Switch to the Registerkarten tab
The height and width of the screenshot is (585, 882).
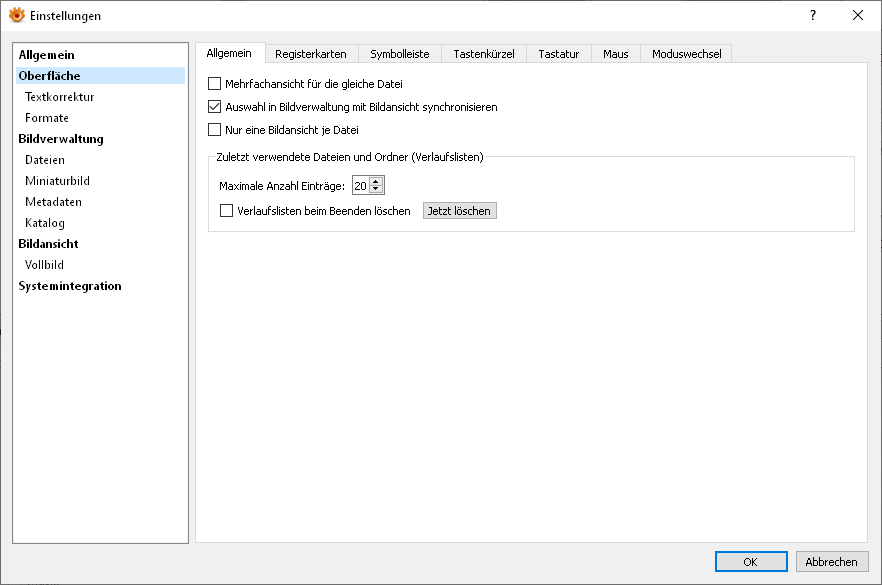click(x=311, y=54)
